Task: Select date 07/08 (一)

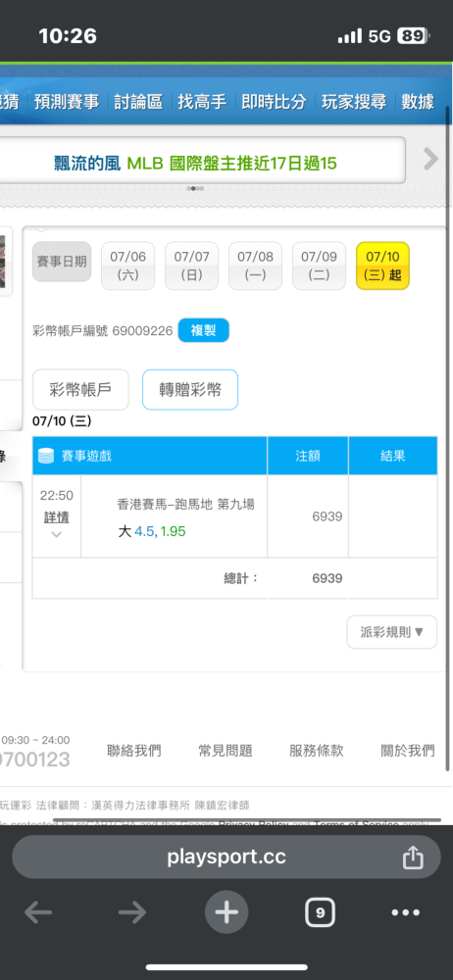Action: click(x=255, y=266)
